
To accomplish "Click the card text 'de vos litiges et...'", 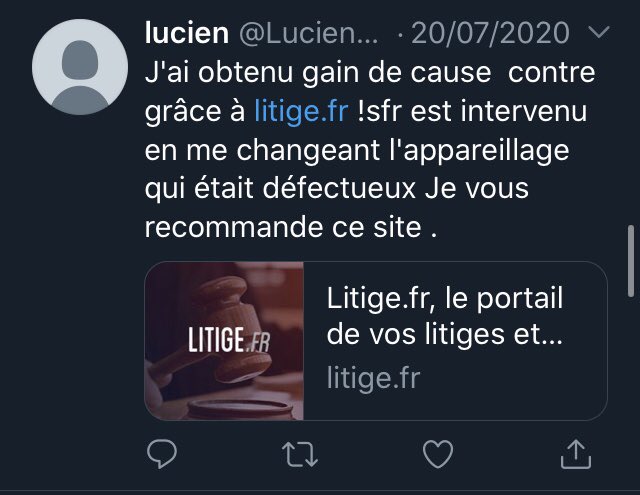I will point(445,335).
